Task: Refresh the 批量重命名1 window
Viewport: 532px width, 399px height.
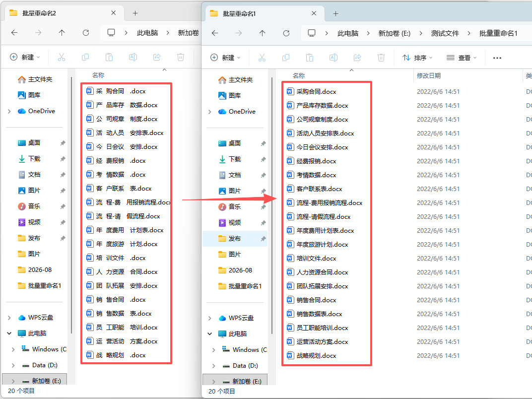Action: pos(286,33)
